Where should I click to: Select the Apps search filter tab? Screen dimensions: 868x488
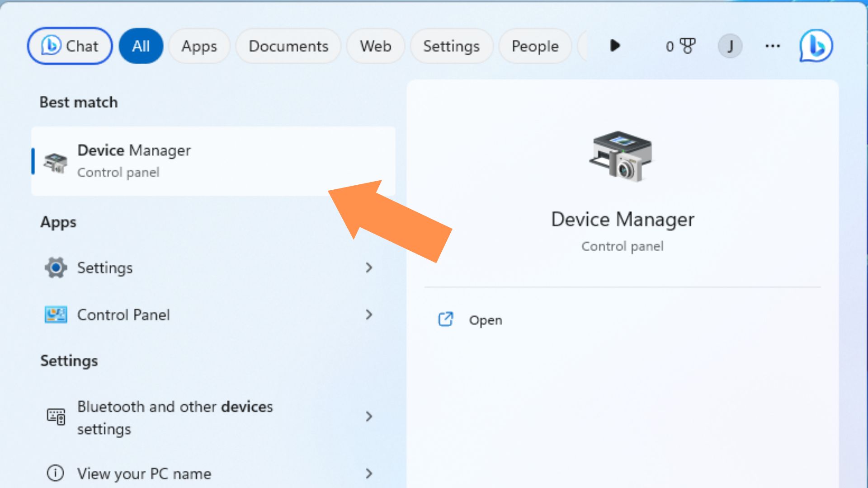point(200,46)
